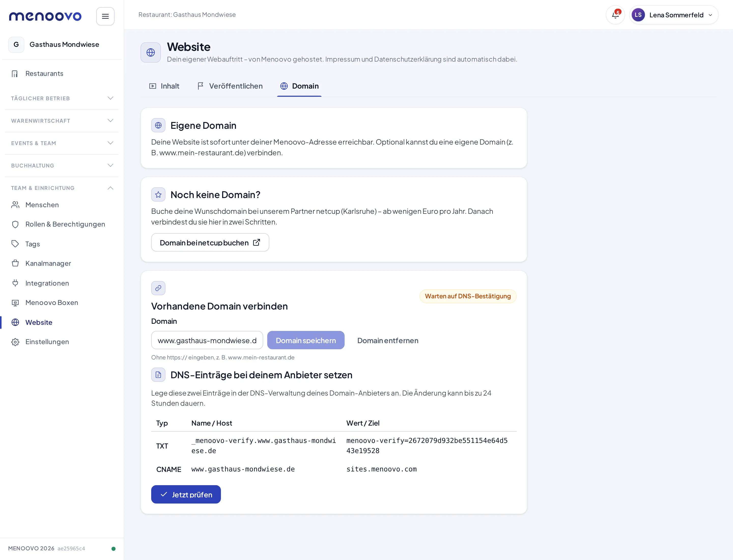Click the menoovo logo
This screenshot has width=733, height=560.
45,16
